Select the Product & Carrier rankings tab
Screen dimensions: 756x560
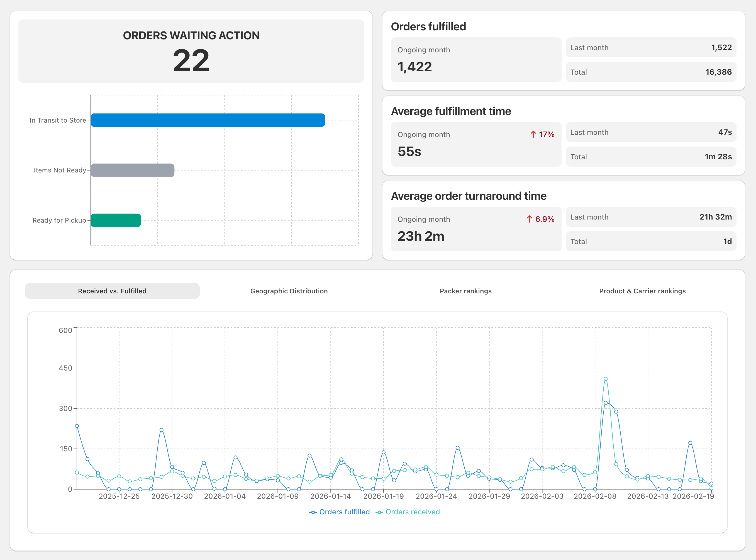[x=642, y=291]
